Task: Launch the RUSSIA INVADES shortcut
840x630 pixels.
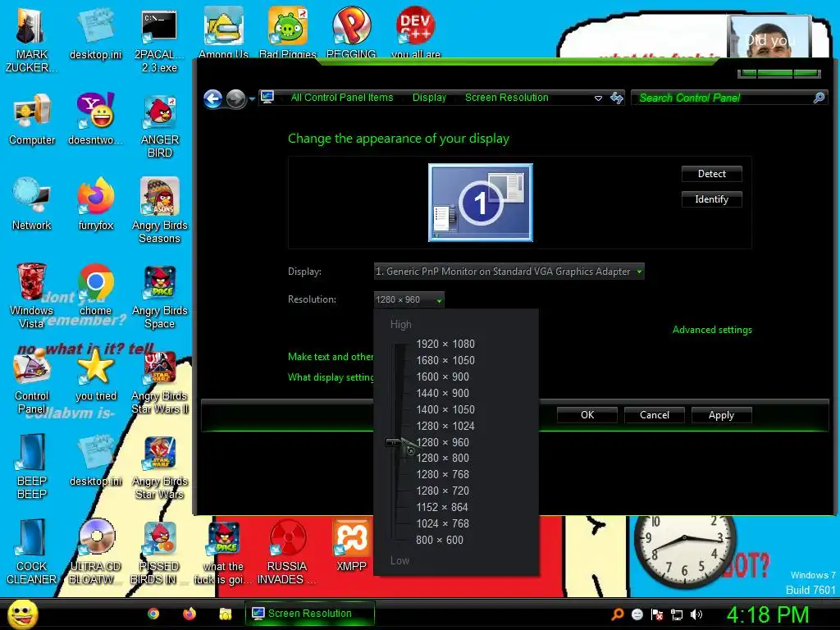Action: pyautogui.click(x=287, y=552)
